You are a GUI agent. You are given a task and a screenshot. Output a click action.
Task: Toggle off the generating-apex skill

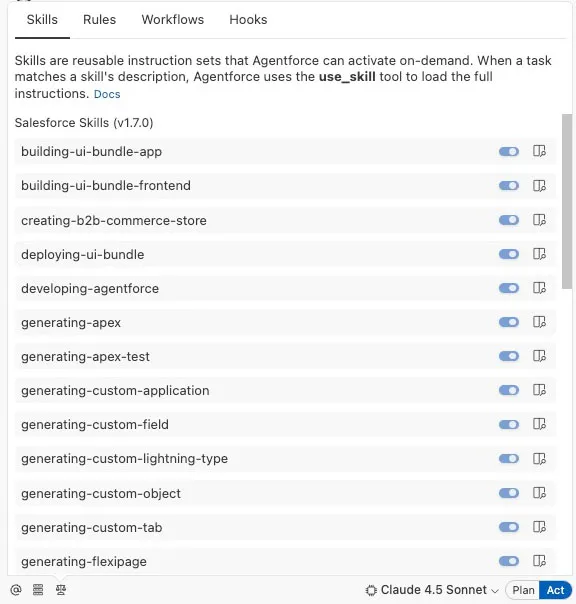tap(509, 322)
